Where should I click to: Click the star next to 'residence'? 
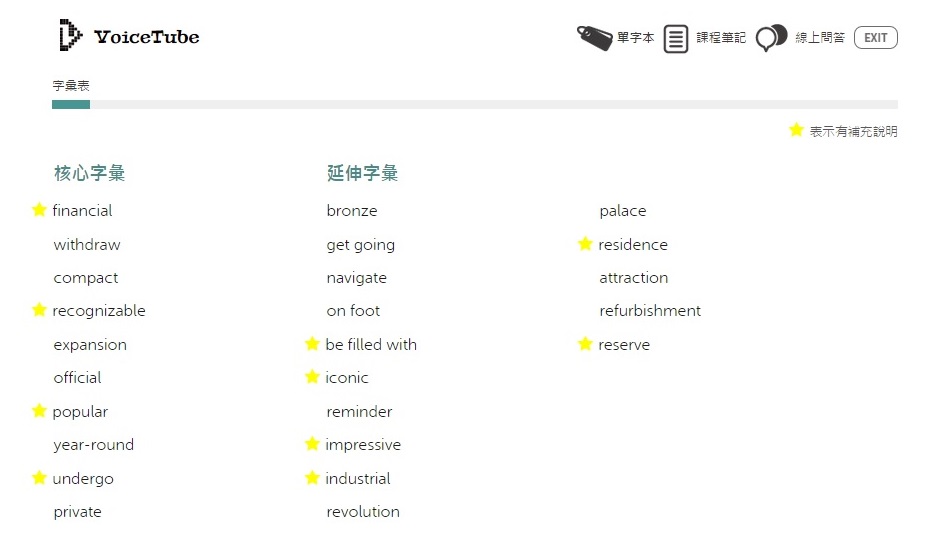point(585,244)
